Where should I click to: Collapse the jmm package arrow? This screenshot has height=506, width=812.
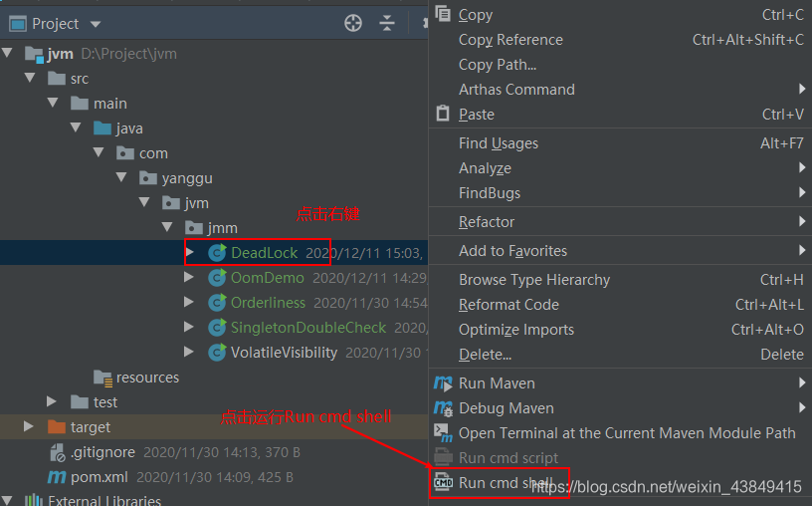[167, 226]
